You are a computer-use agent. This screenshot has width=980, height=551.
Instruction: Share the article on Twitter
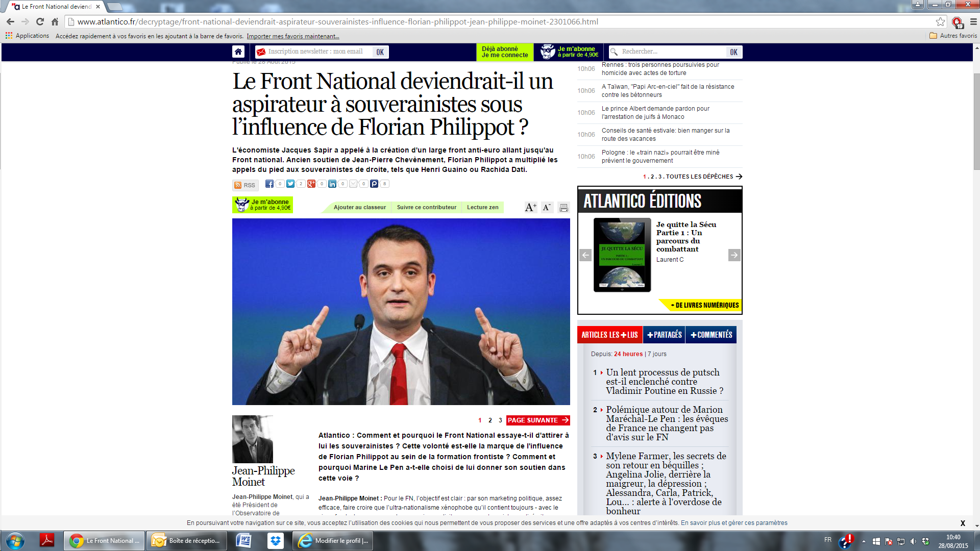[x=290, y=184]
